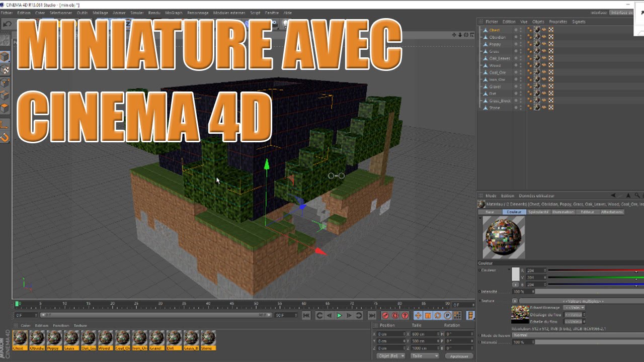Screen dimensions: 644x362
Task: Toggle the Position keyframe track icon
Action: click(x=418, y=315)
